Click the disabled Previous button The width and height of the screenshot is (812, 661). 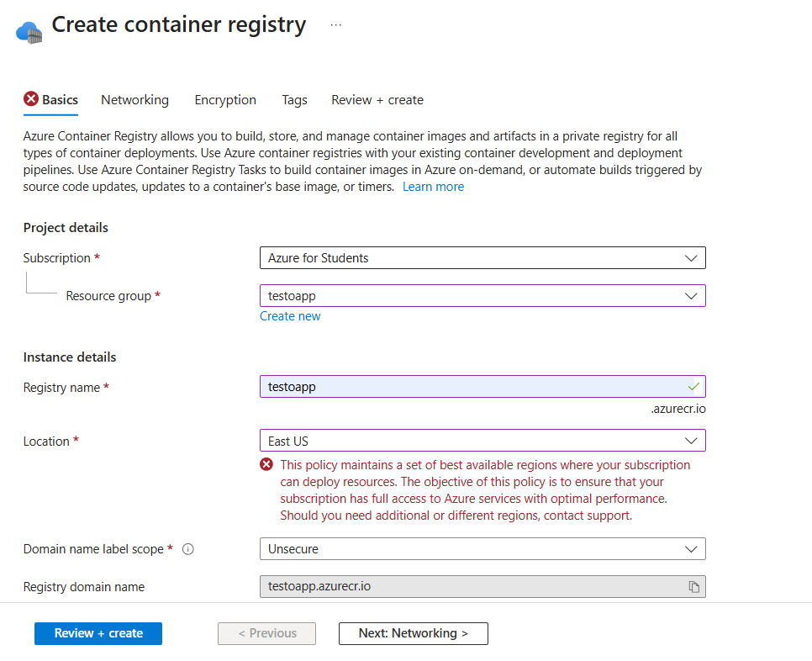coord(266,633)
